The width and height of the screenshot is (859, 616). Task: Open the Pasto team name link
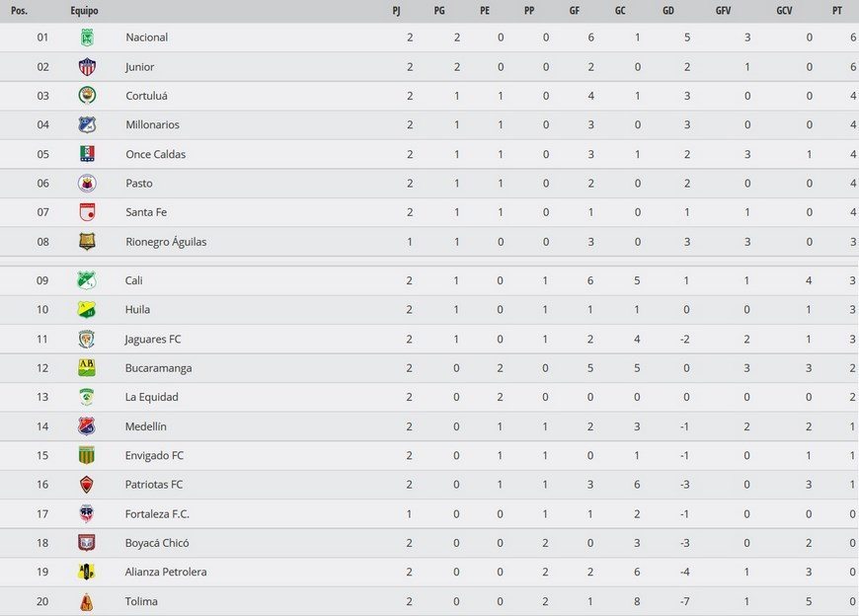point(139,184)
